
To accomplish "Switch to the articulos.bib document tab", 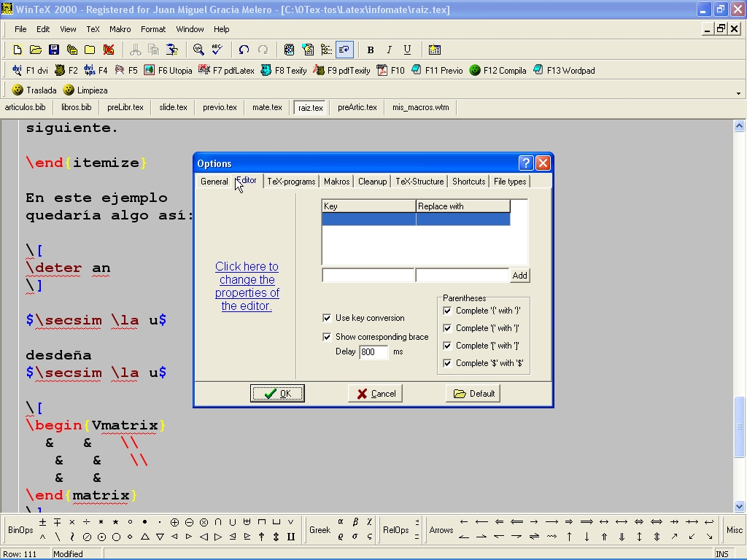I will click(26, 108).
